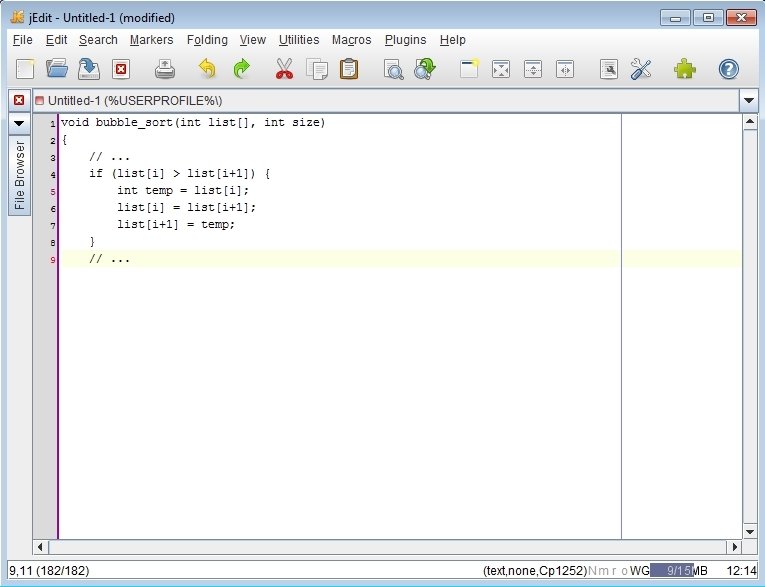This screenshot has width=765, height=587.
Task: Minimize the jEdit window
Action: [675, 18]
